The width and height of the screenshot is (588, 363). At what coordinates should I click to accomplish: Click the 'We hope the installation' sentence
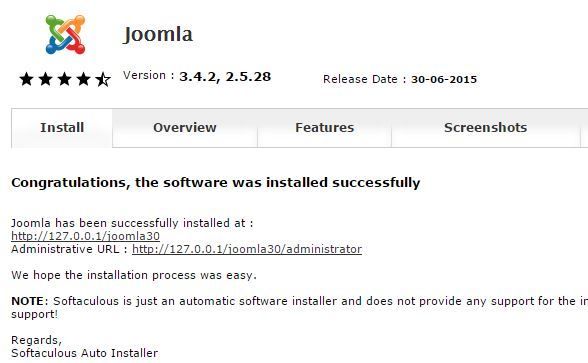pos(134,275)
